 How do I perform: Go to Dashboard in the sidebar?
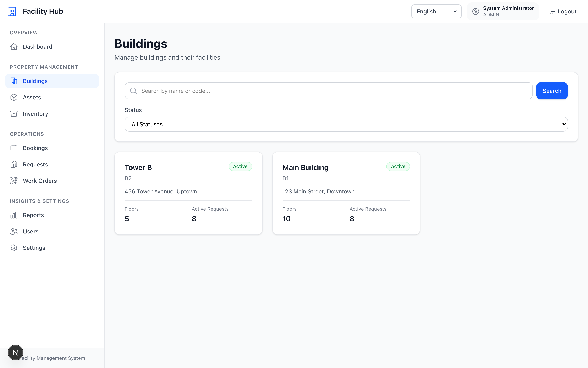52,46
